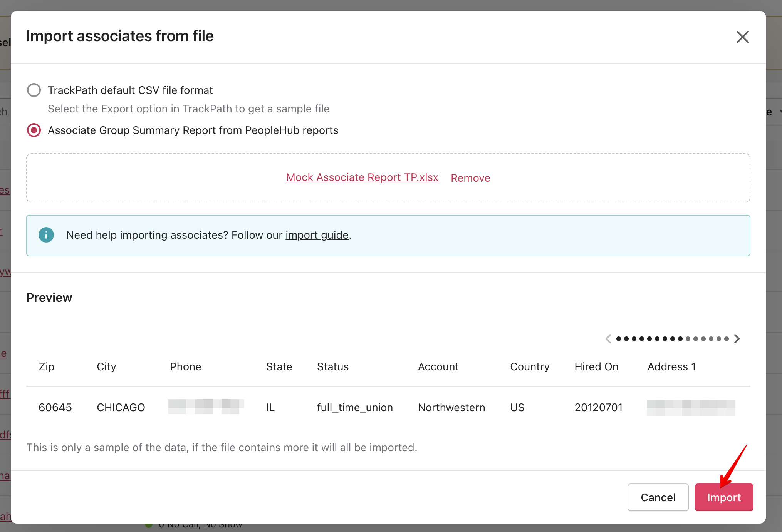This screenshot has height=532, width=782.
Task: Click the Hired On column header
Action: point(596,366)
